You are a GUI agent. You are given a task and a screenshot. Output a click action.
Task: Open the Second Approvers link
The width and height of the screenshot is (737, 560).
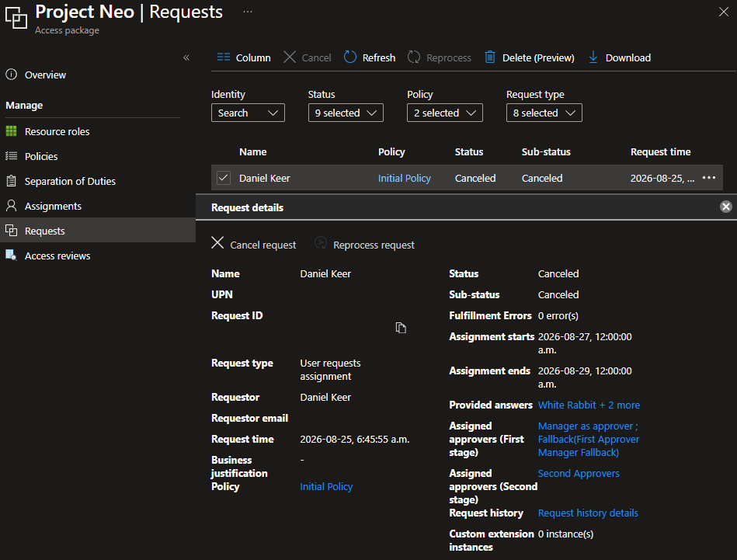(x=578, y=474)
